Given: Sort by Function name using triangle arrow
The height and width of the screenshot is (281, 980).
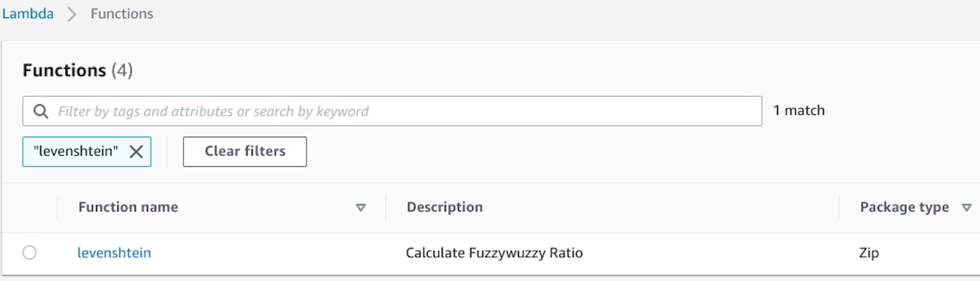Looking at the screenshot, I should pyautogui.click(x=361, y=207).
